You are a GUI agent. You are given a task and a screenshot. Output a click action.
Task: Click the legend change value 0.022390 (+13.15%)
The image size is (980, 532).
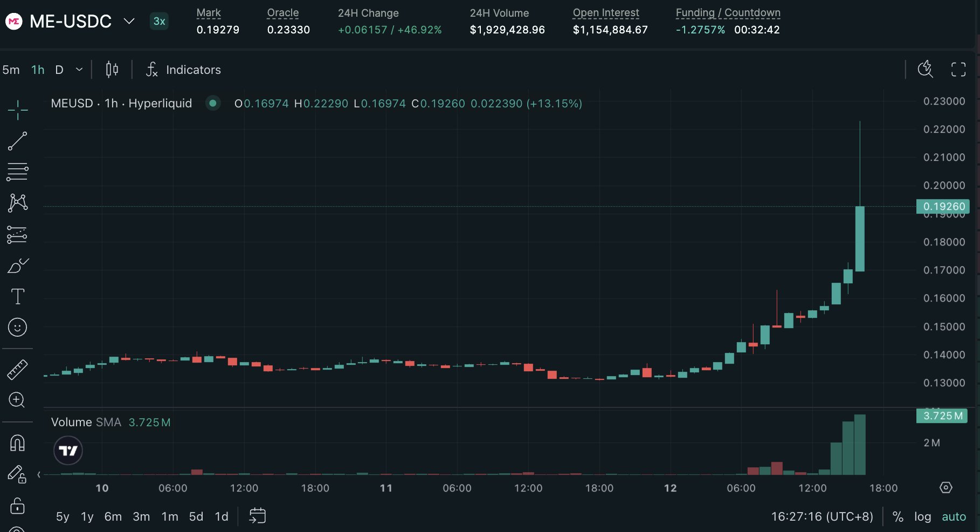coord(526,103)
